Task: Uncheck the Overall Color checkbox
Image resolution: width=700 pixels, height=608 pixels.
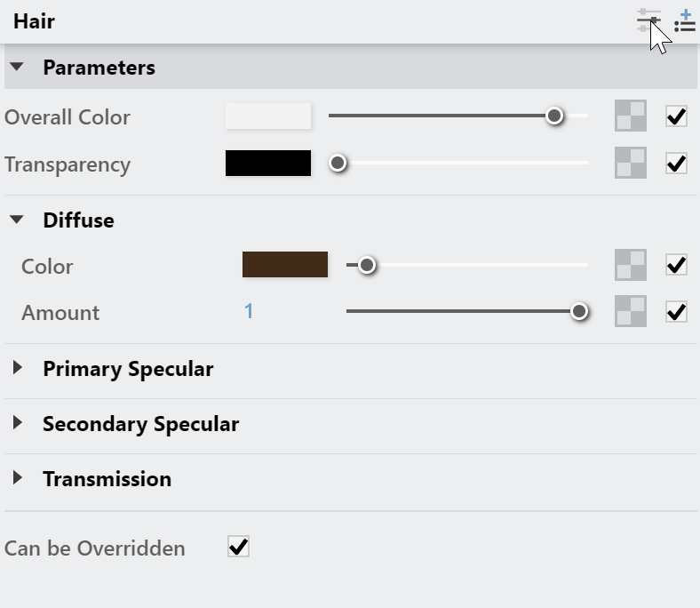Action: coord(676,116)
